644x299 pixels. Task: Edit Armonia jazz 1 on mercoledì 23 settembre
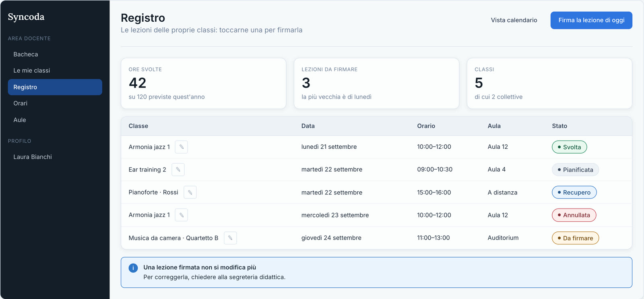[x=182, y=215]
